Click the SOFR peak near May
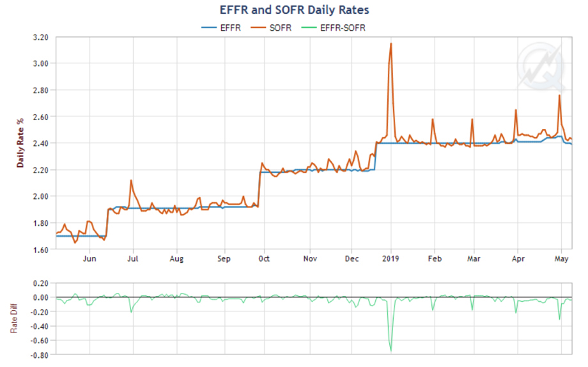Viewport: 588px width, 367px height. (x=559, y=96)
